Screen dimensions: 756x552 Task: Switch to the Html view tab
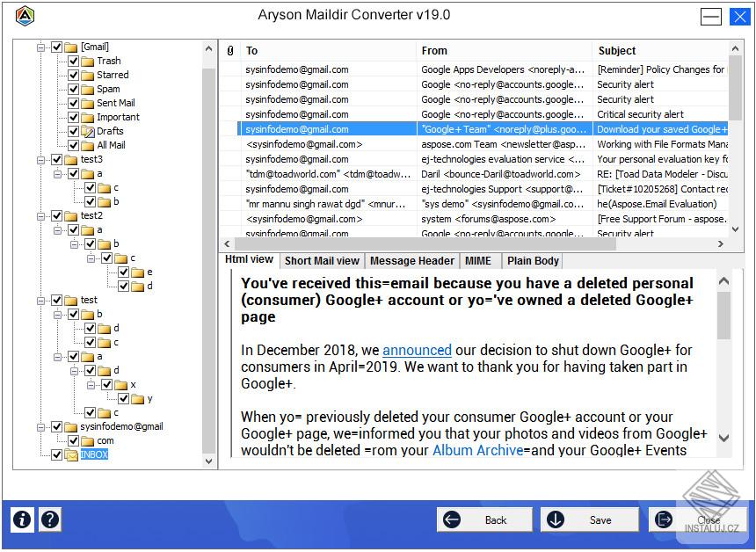click(250, 259)
